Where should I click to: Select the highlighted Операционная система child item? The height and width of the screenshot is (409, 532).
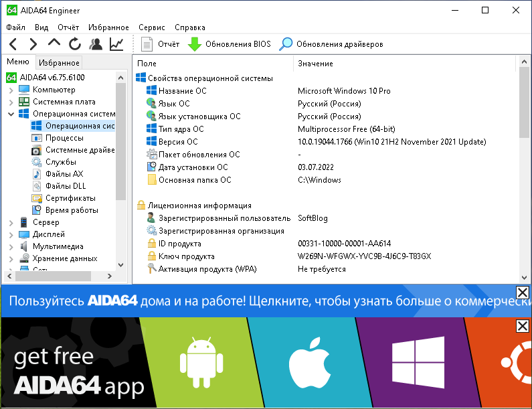click(73, 126)
